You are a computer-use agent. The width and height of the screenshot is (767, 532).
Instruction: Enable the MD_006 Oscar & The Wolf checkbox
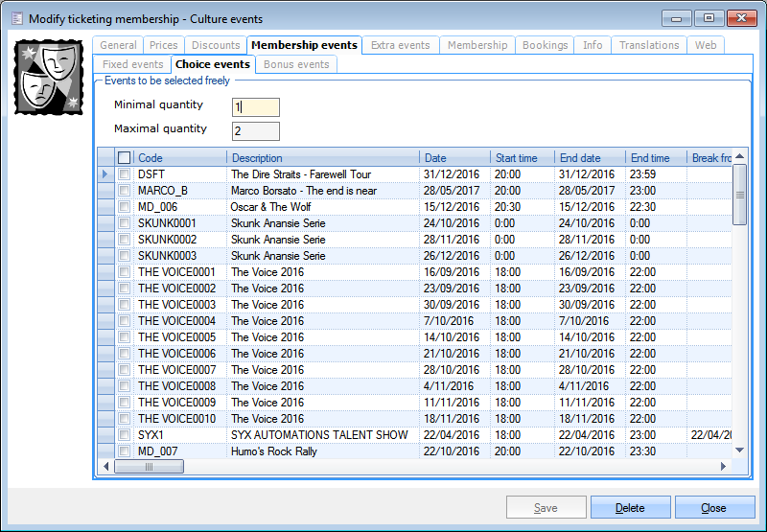124,207
